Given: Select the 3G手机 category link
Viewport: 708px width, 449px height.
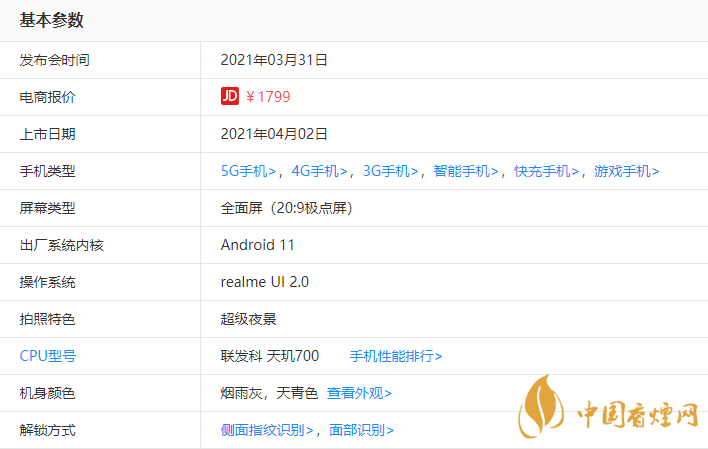Looking at the screenshot, I should tap(390, 171).
